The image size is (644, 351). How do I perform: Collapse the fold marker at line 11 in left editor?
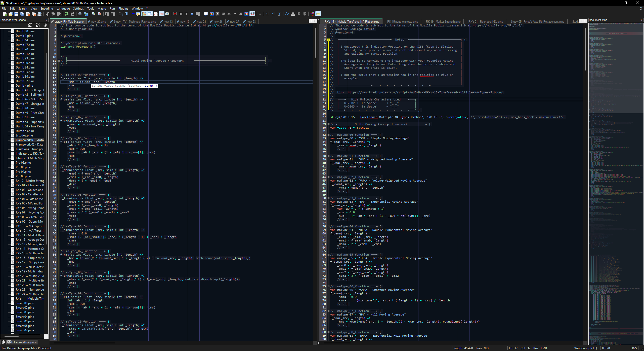click(59, 61)
